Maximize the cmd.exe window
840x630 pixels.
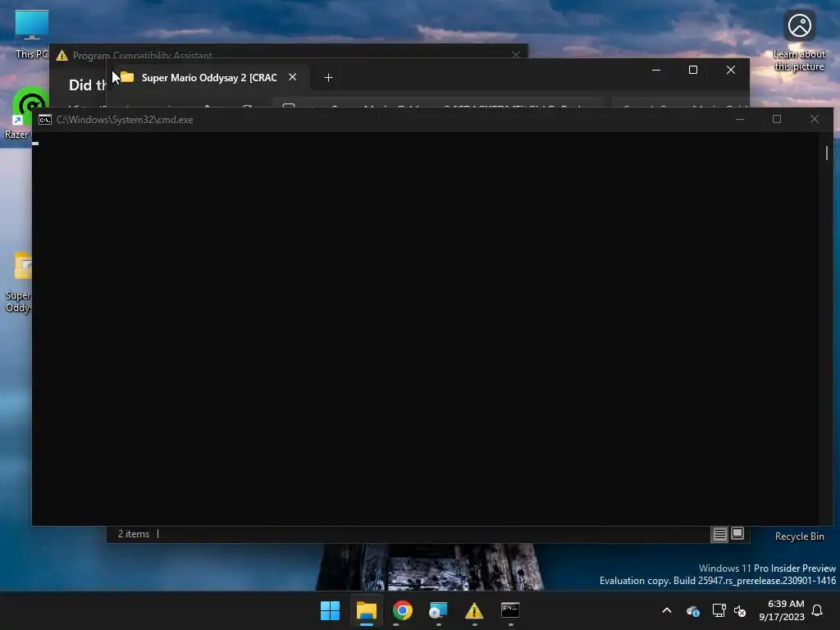pos(777,119)
